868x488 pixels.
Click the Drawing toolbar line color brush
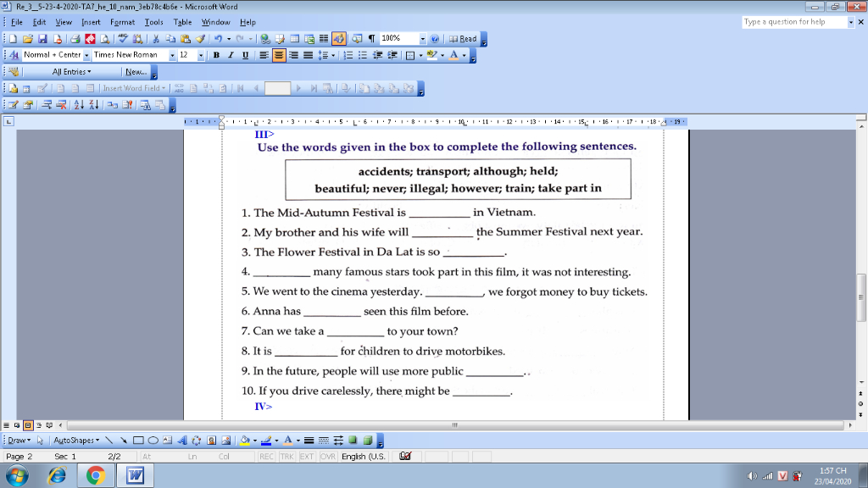click(x=266, y=441)
